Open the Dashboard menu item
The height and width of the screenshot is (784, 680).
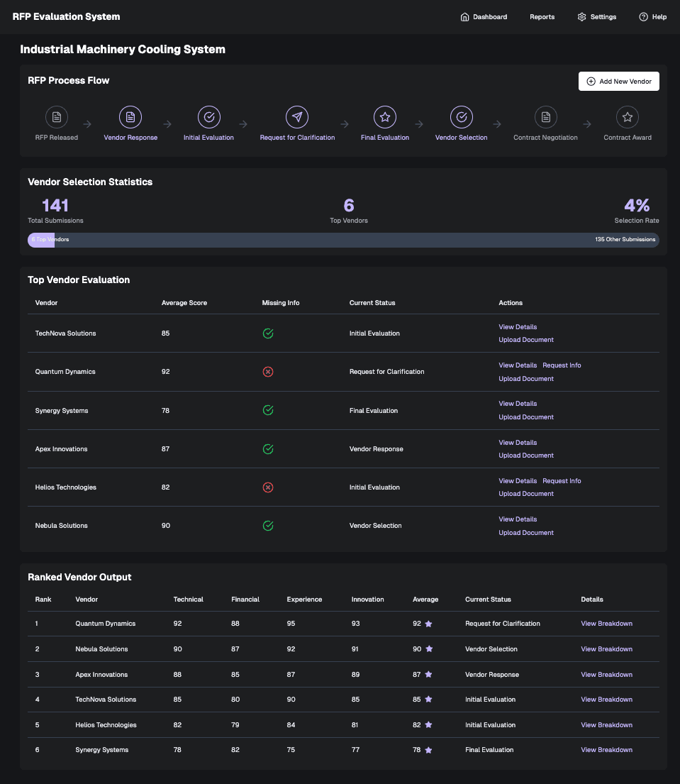coord(484,17)
